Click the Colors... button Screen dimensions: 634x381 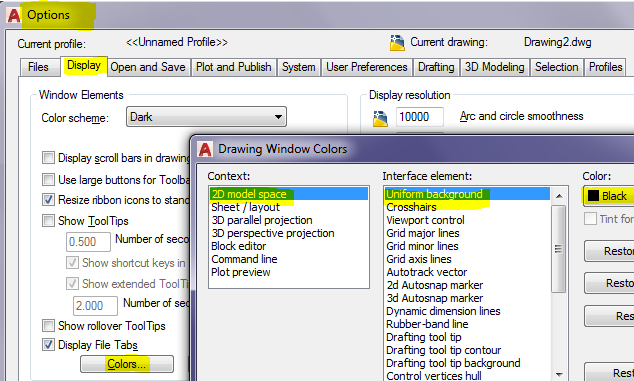coord(127,364)
